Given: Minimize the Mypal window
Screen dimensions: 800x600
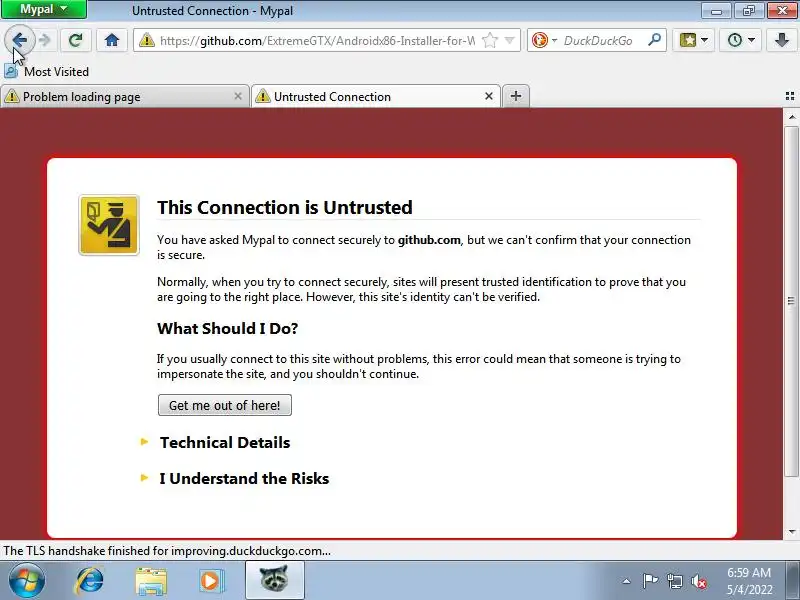Looking at the screenshot, I should 716,10.
